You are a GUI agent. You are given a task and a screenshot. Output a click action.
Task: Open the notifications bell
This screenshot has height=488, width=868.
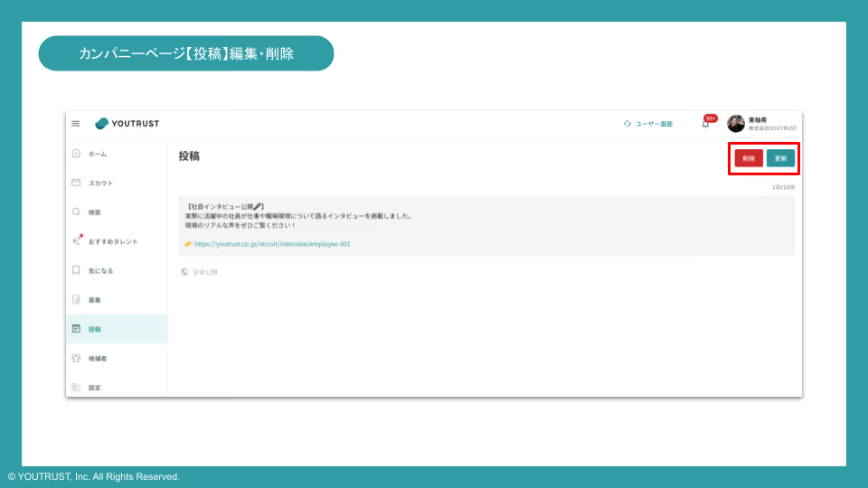coord(705,124)
